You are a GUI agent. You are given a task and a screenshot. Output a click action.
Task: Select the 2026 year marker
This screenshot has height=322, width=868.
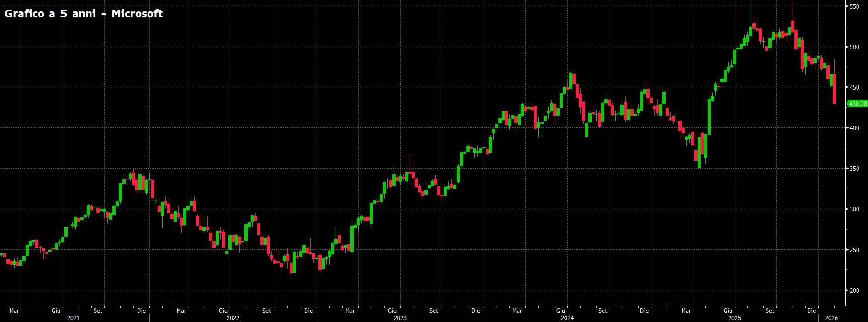coord(831,318)
